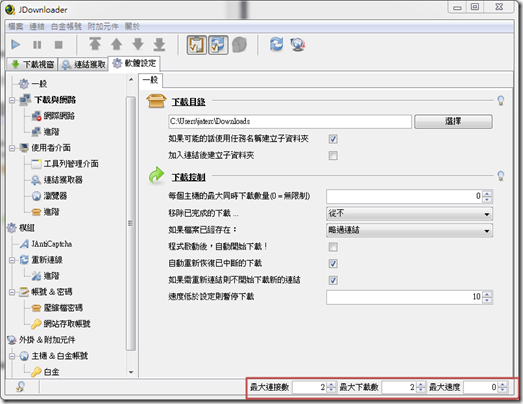
Task: Click the 一般 tab in settings panel
Action: click(150, 80)
